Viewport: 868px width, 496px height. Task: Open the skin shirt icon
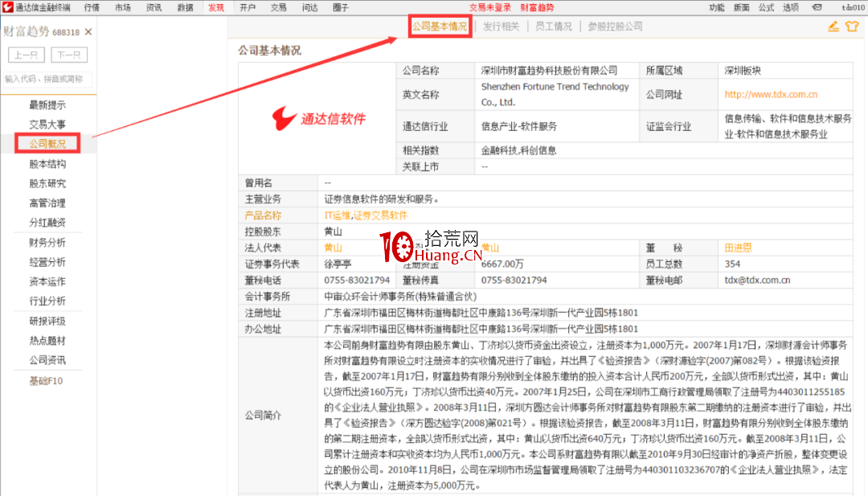click(852, 26)
